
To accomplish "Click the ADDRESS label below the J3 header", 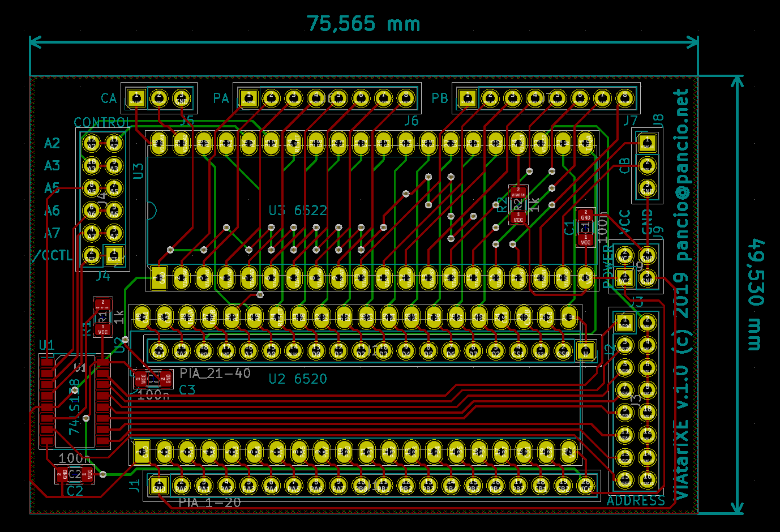I will pos(636,501).
